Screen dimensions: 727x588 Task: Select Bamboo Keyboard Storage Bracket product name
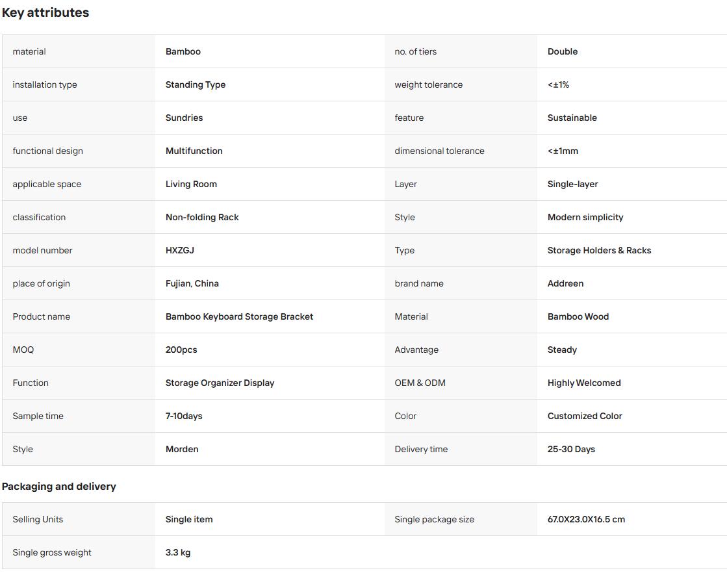239,316
